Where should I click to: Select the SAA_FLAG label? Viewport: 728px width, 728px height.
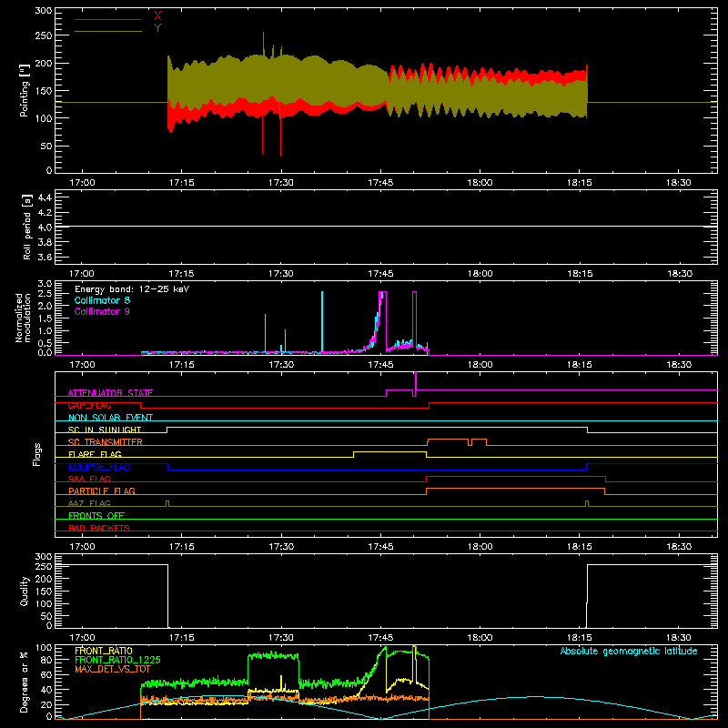tap(89, 479)
